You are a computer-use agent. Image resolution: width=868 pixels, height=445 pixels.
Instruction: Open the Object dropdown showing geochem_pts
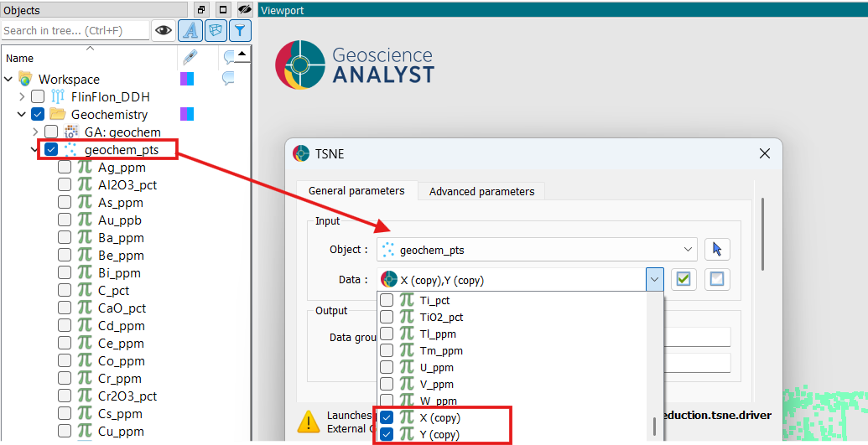[x=537, y=250]
